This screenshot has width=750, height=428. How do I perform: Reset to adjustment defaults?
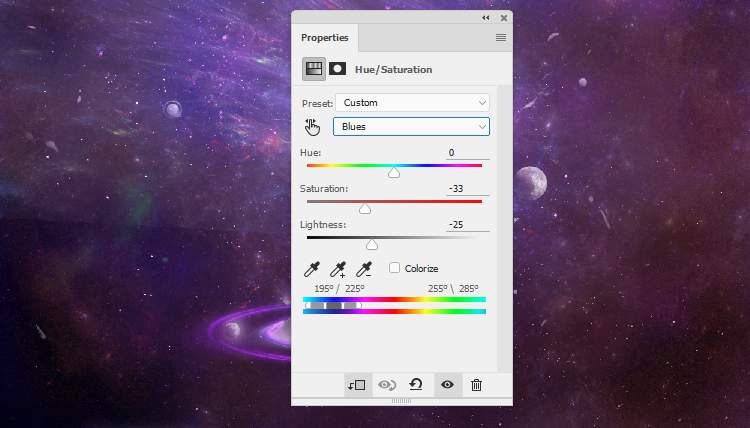pyautogui.click(x=416, y=385)
